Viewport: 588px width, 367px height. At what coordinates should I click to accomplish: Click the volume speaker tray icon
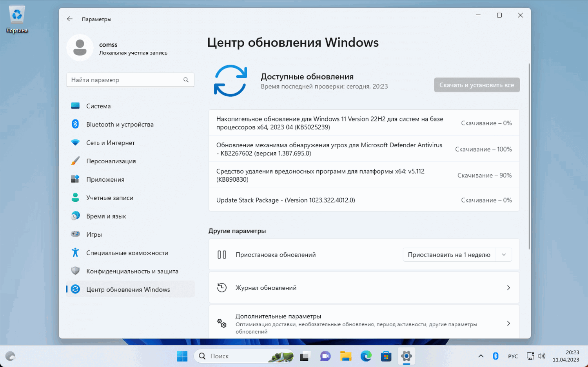542,356
